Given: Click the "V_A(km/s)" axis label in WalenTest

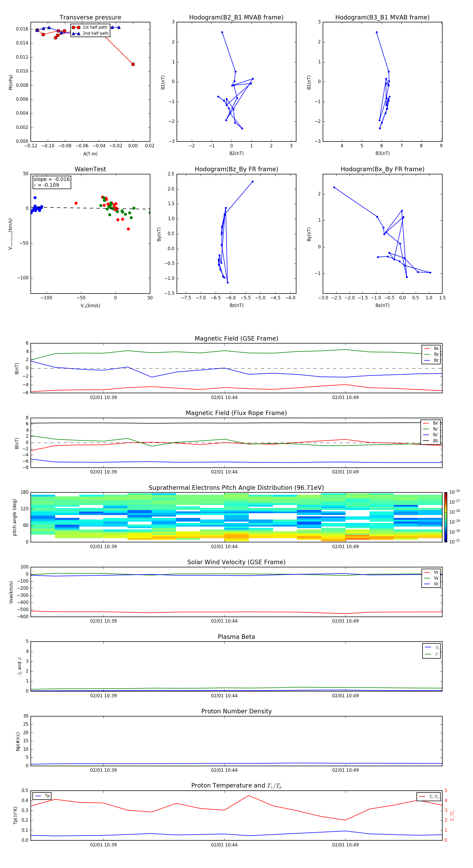Looking at the screenshot, I should pos(90,306).
